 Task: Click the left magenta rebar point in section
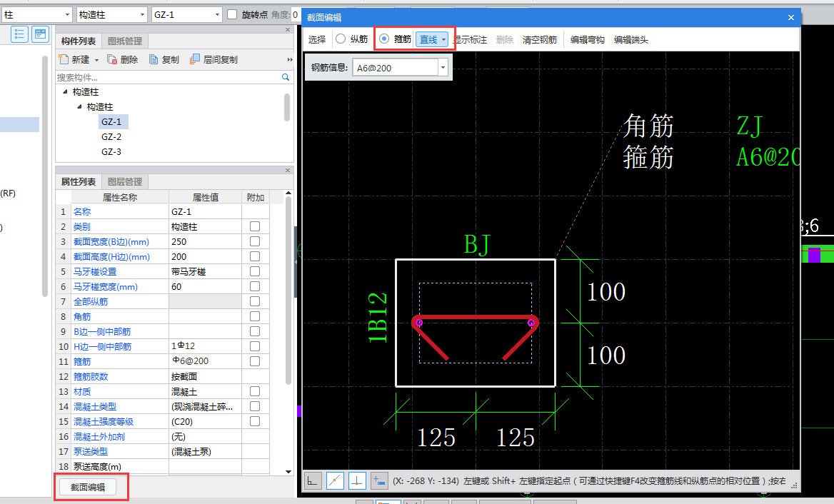tap(418, 323)
